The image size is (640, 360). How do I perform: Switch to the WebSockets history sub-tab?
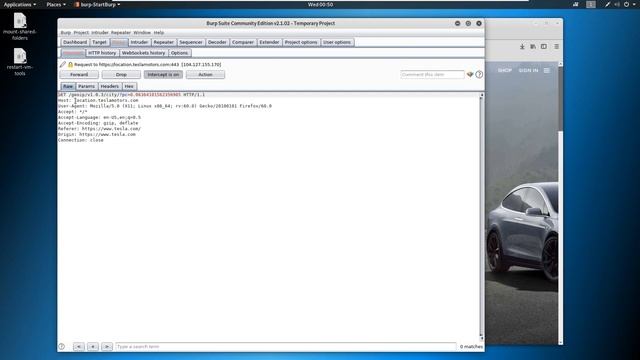click(143, 53)
